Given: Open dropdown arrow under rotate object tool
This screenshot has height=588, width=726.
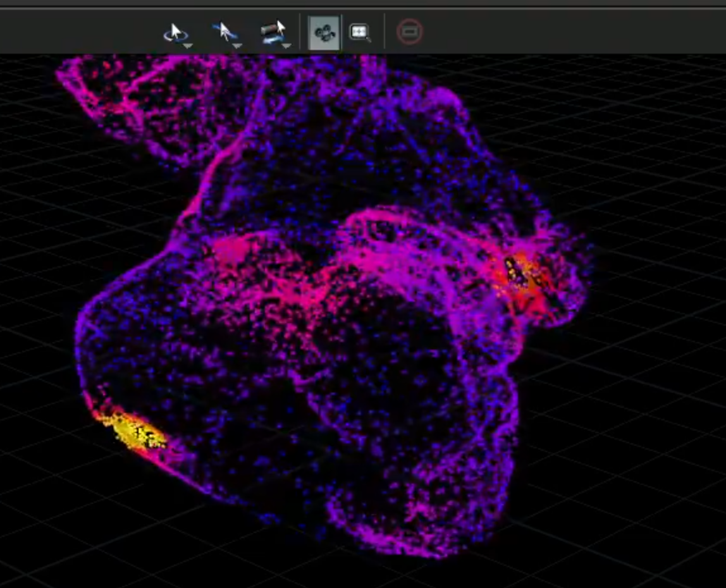Looking at the screenshot, I should click(286, 46).
